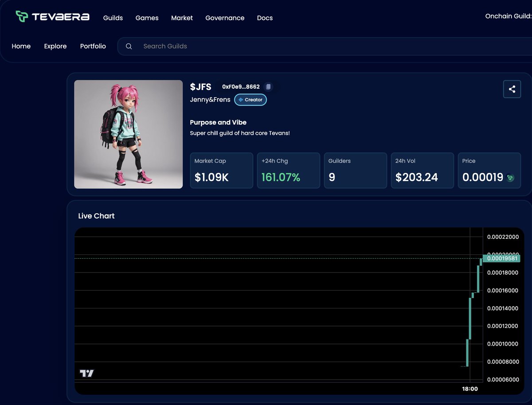Switch to the Explore tab
Image resolution: width=532 pixels, height=405 pixels.
point(55,46)
